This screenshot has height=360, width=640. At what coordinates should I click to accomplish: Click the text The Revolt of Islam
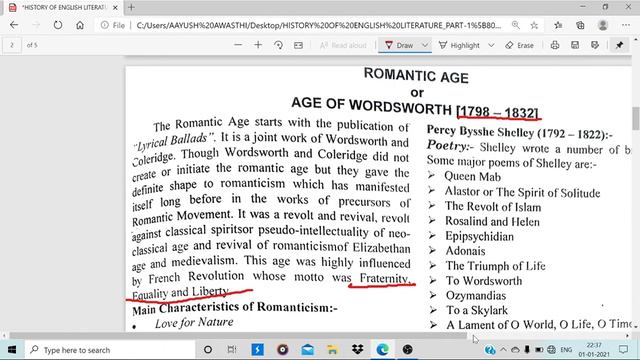click(493, 207)
